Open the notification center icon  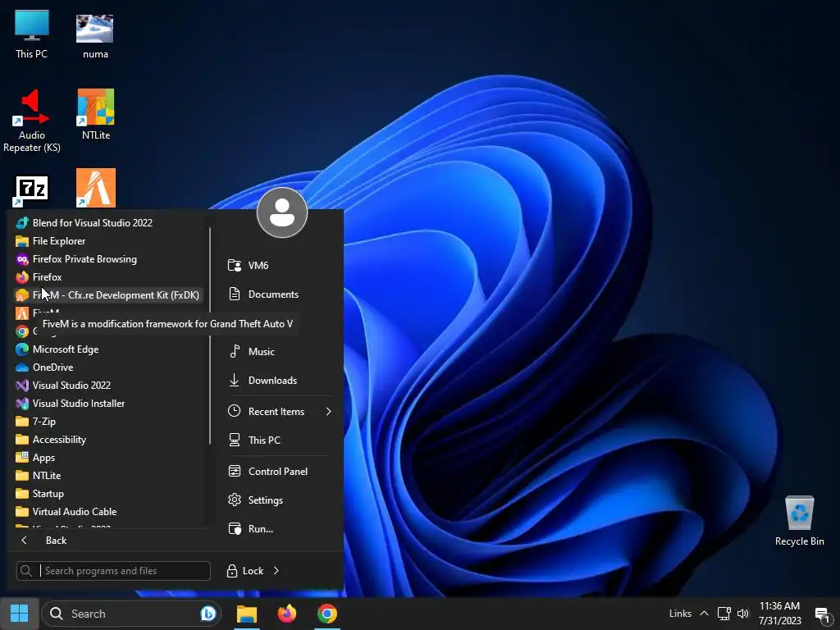(x=822, y=614)
